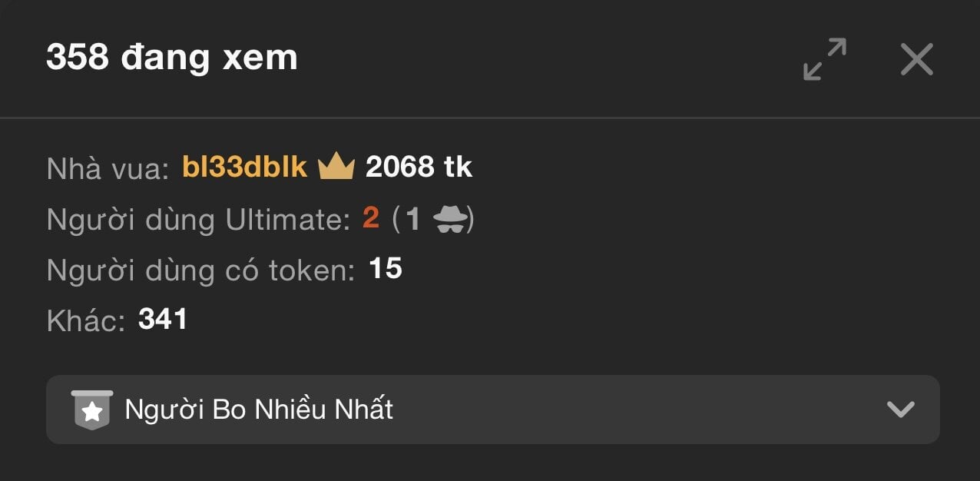
Task: Click the other viewers count 341
Action: 163,320
